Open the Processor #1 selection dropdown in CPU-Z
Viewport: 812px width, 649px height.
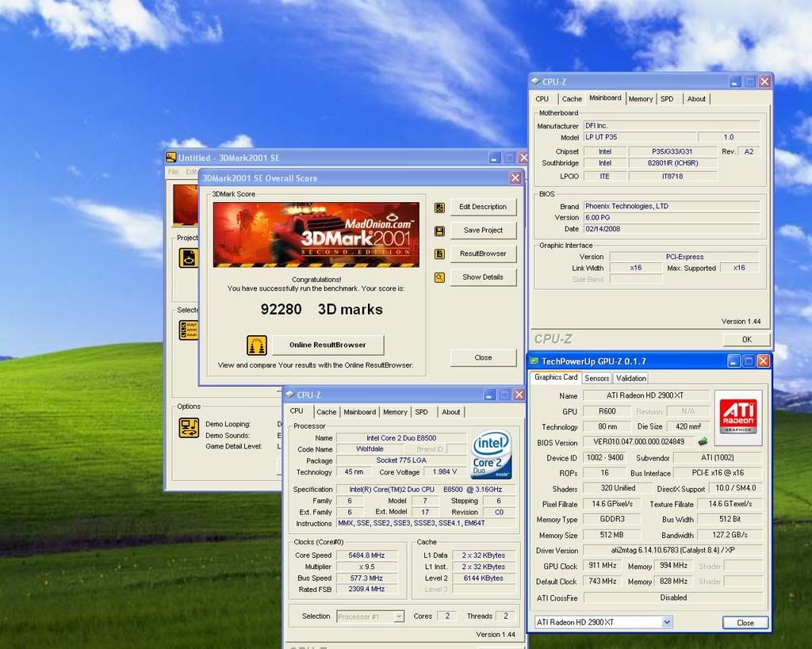(398, 617)
